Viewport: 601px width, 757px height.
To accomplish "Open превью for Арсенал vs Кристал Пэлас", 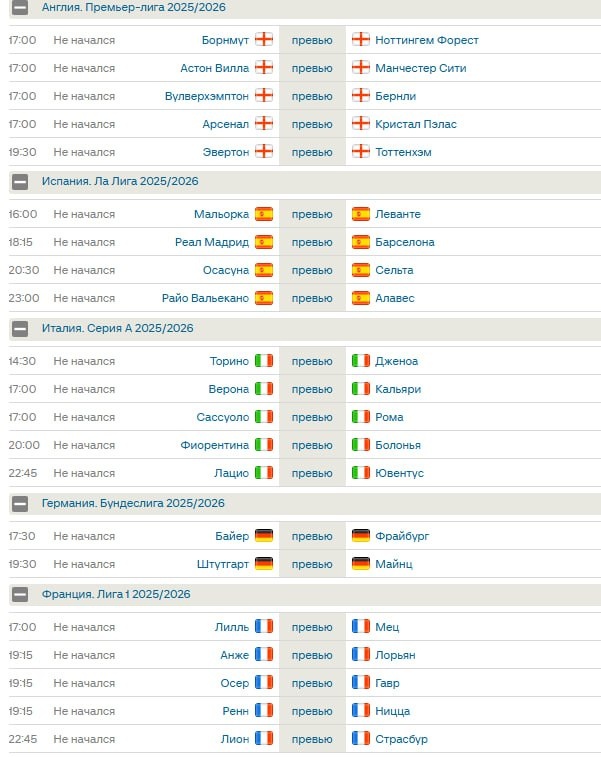I will pos(312,124).
